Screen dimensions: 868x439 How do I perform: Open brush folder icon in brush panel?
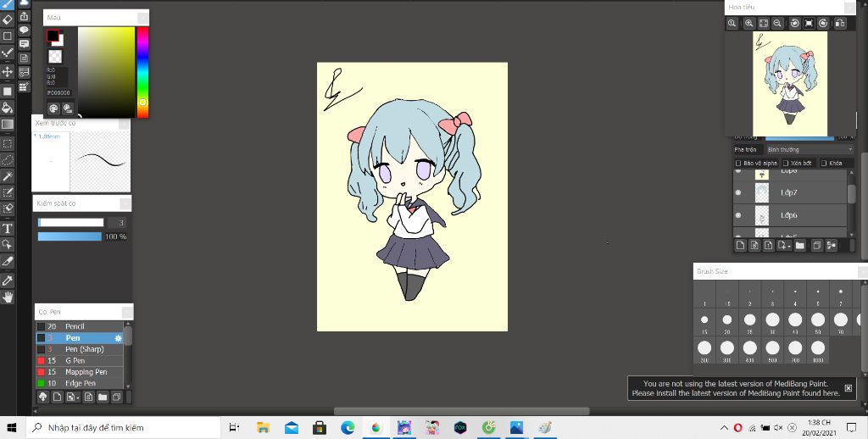tap(103, 397)
